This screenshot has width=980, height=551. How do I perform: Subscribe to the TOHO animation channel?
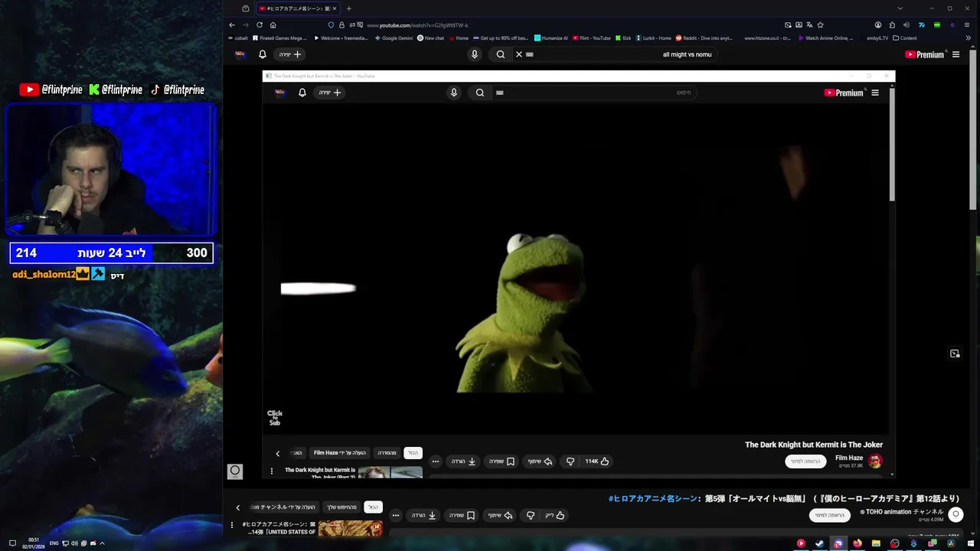click(830, 515)
